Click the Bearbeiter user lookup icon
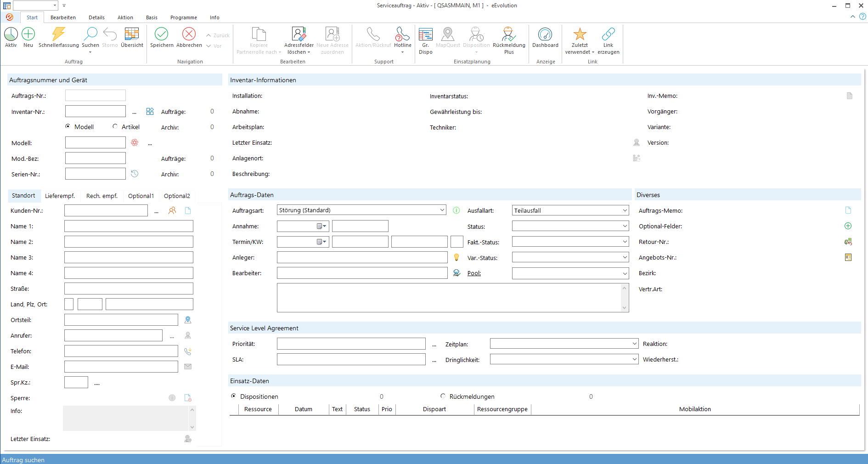Screen dimensions: 868x464 [457, 273]
